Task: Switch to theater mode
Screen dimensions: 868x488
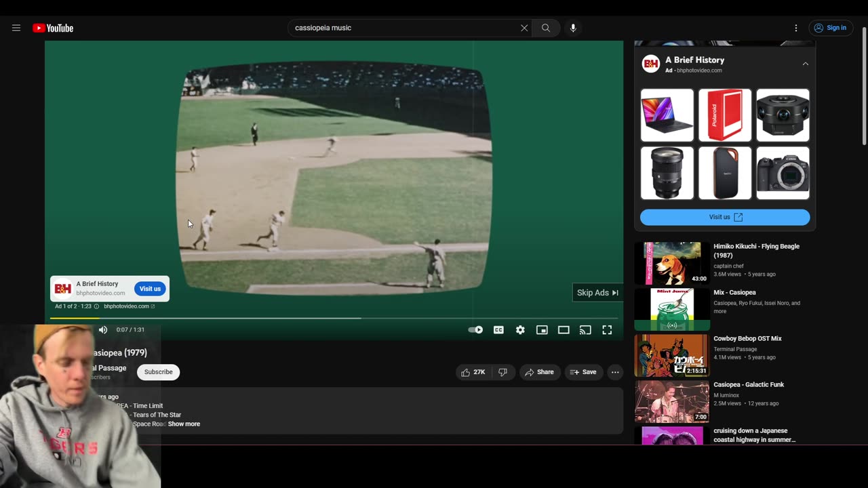Action: coord(564,330)
